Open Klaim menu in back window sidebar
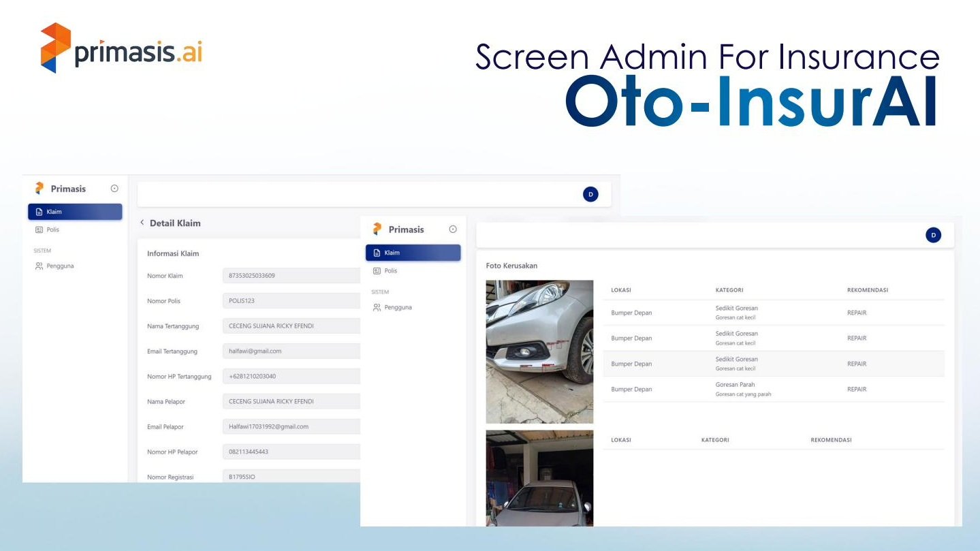 tap(75, 212)
